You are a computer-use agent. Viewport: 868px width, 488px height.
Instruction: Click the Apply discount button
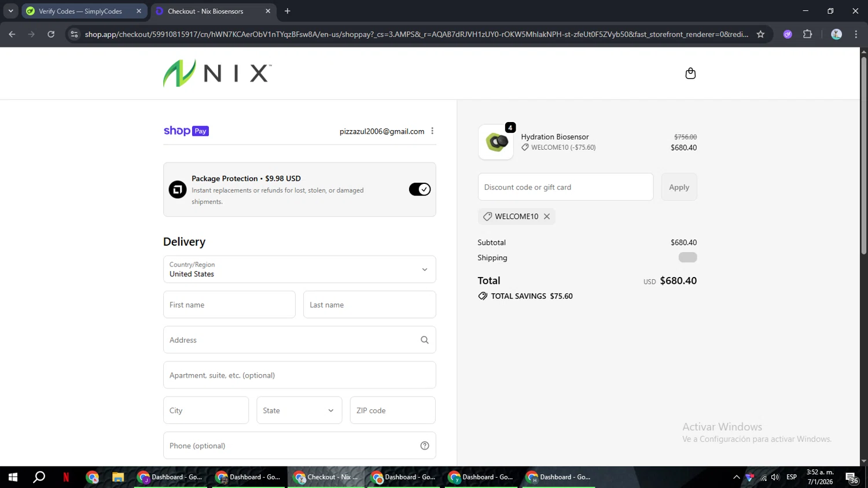(679, 187)
